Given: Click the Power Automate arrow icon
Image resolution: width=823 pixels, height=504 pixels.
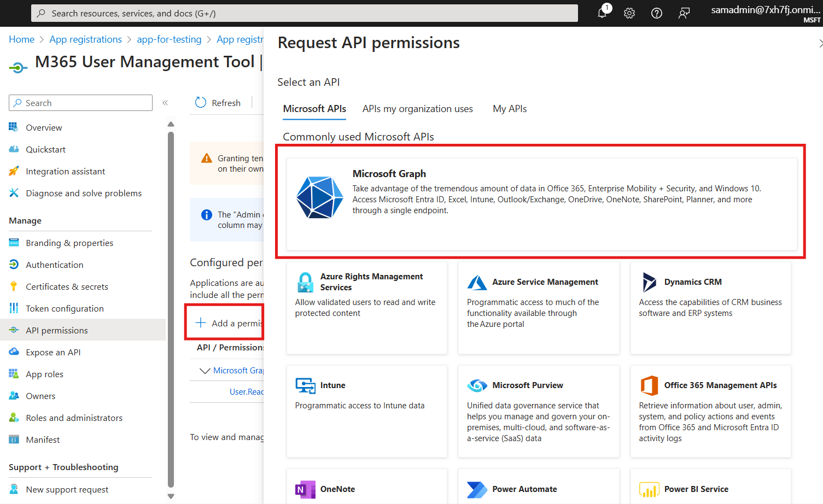Looking at the screenshot, I should coord(477,489).
